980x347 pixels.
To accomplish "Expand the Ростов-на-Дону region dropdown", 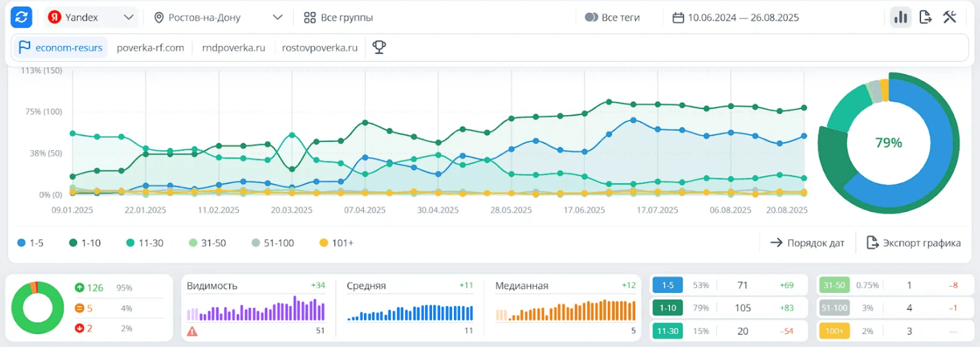I will point(218,17).
